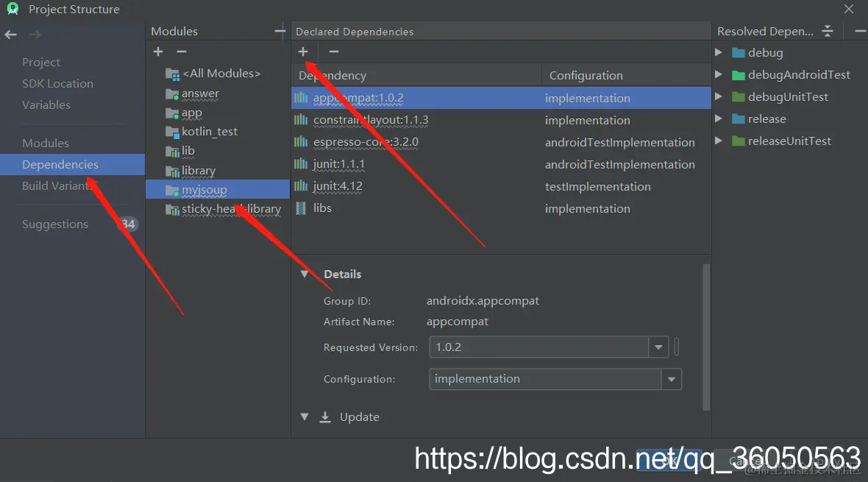The height and width of the screenshot is (482, 868).
Task: Open the Project section
Action: [41, 62]
